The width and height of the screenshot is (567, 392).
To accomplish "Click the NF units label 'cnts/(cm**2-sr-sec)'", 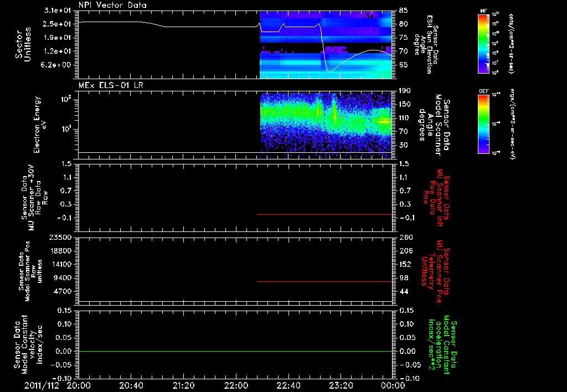I will click(x=511, y=44).
